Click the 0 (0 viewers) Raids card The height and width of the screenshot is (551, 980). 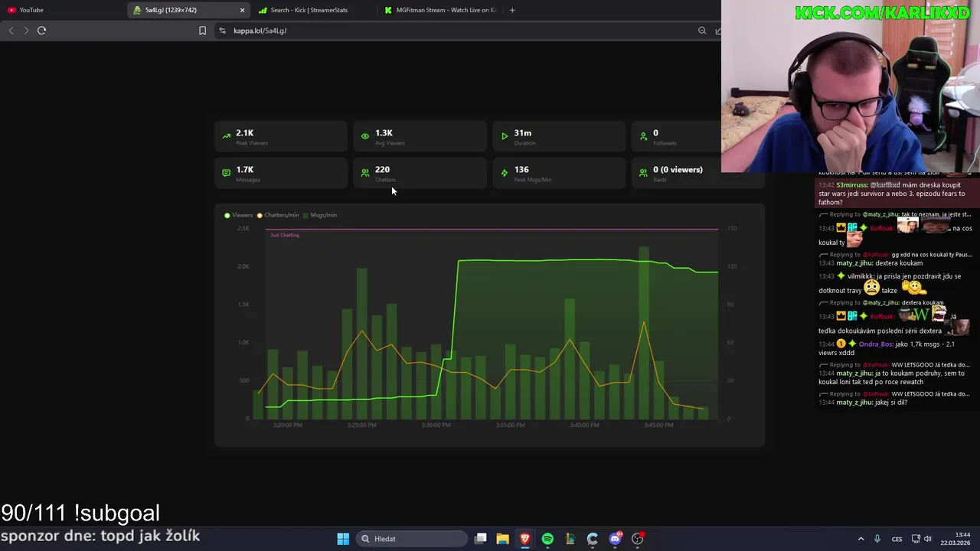pos(698,174)
